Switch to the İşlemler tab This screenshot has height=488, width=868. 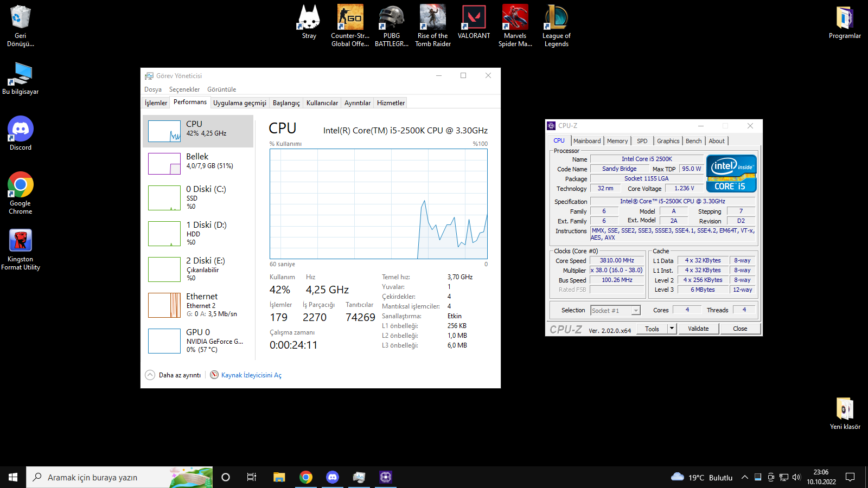(156, 103)
